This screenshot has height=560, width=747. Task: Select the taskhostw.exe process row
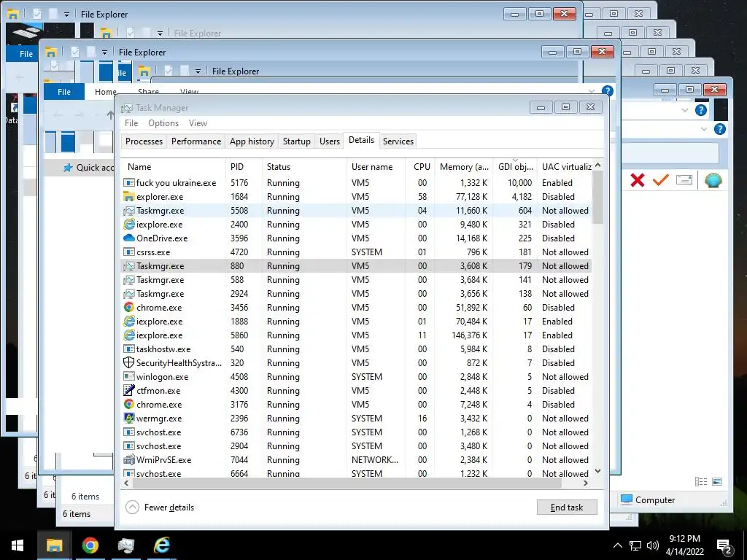[x=356, y=349]
